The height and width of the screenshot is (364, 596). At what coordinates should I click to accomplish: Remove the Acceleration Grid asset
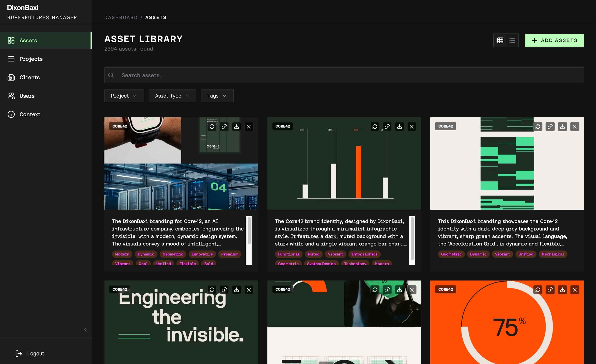coord(575,127)
